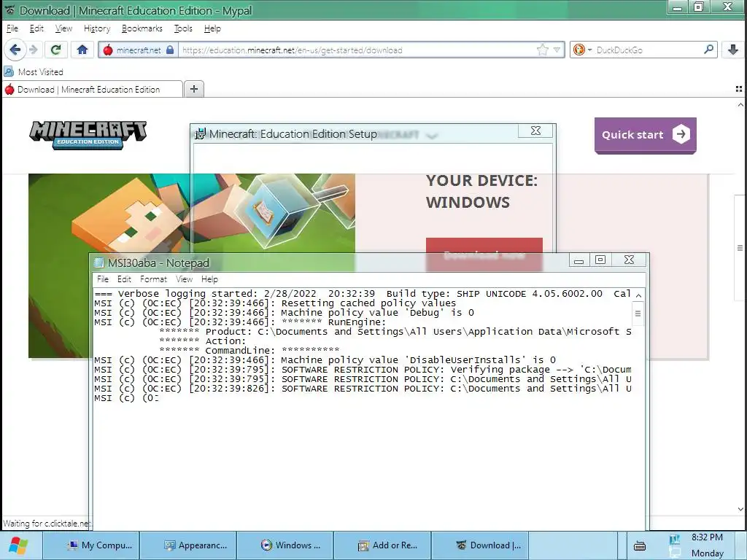Switch to Download Mypal taskbar button
The image size is (747, 560).
point(480,545)
